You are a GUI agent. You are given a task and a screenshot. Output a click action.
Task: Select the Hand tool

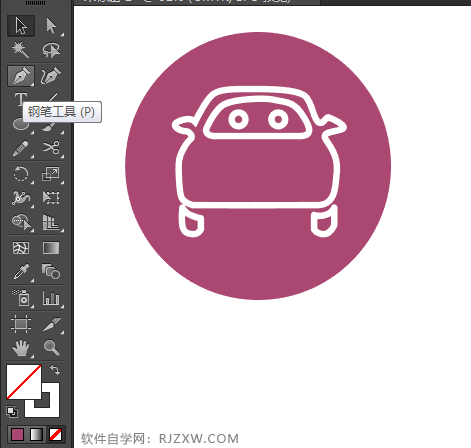click(x=21, y=347)
